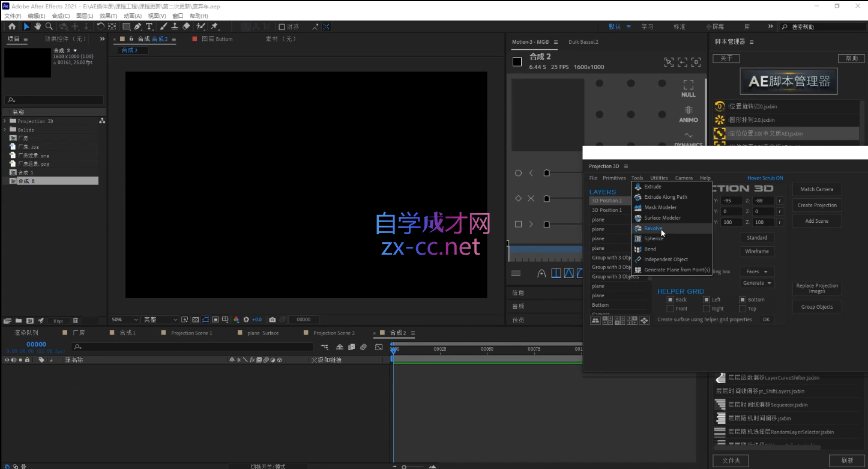This screenshot has height=469, width=868.
Task: Select the Rotation tool
Action: [x=101, y=26]
